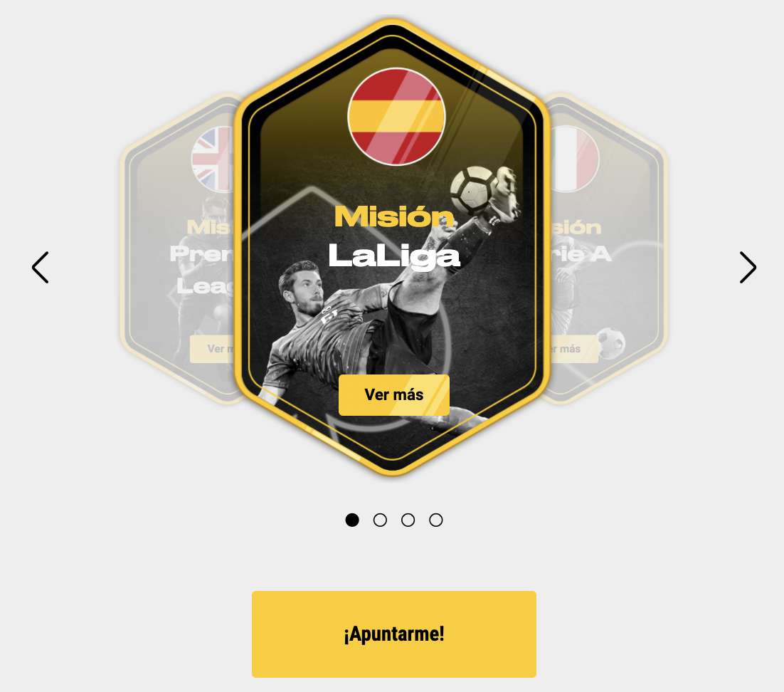Click the Italy flag on the Serie A card
784x692 pixels.
(x=575, y=159)
